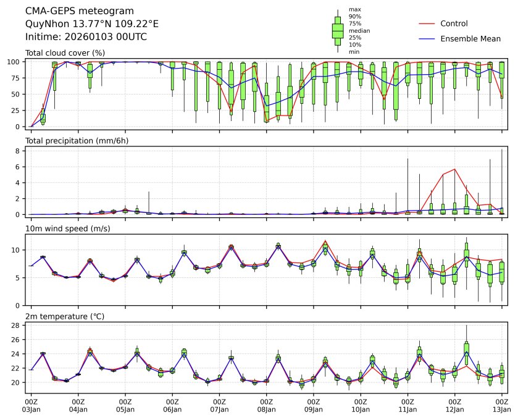
Task: Click the 'min' label in the percentile legend
Action: (x=354, y=52)
